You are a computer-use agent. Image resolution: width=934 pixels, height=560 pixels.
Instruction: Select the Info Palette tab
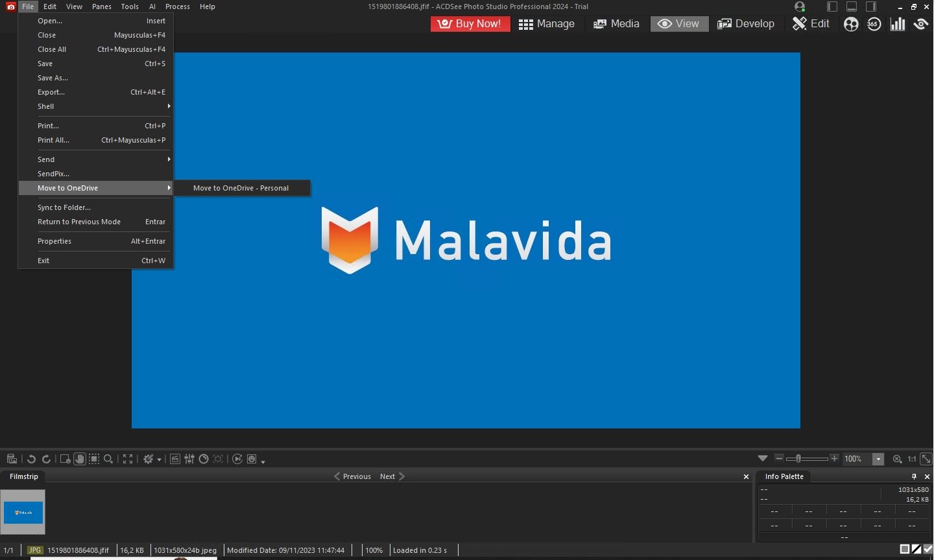pos(784,476)
